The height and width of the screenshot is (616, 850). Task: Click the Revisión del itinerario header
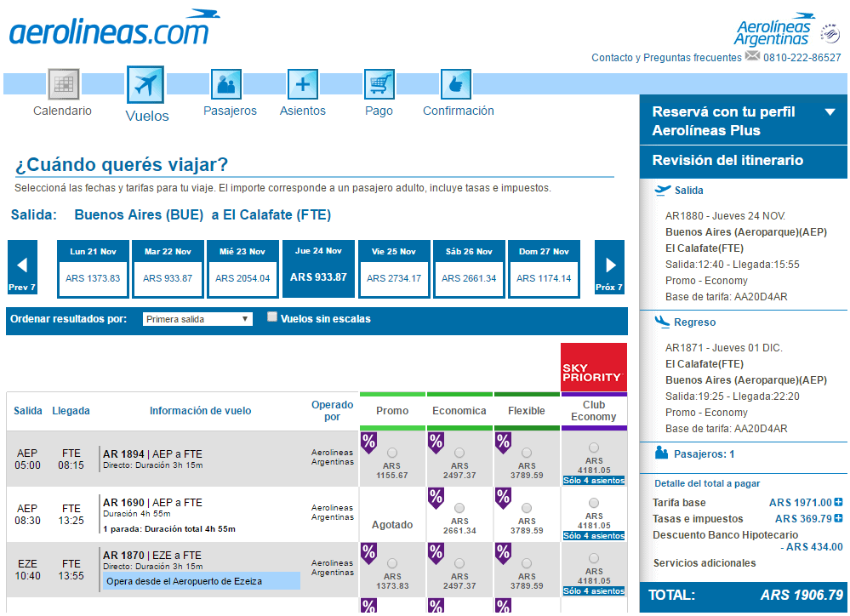tap(743, 161)
